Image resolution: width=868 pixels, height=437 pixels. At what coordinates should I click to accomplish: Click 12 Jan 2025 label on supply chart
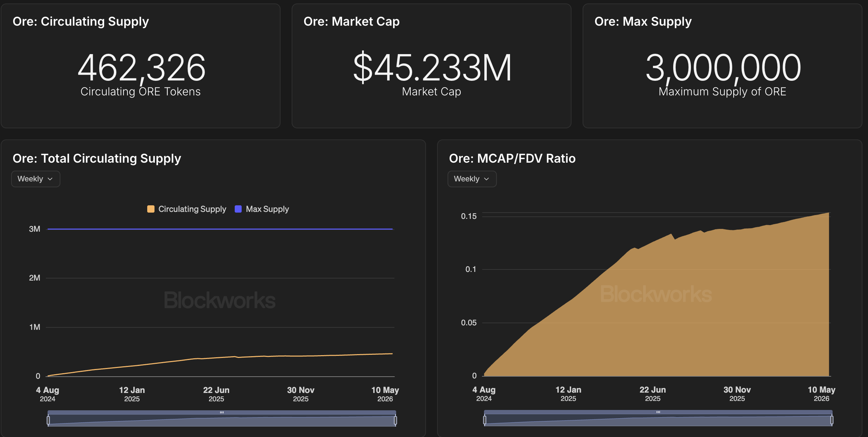(132, 394)
